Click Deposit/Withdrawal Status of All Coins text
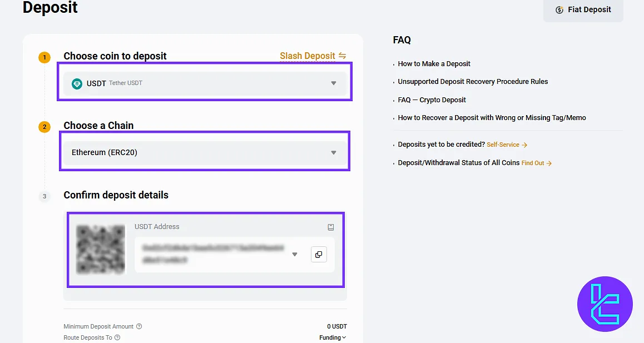The image size is (644, 343). 458,163
